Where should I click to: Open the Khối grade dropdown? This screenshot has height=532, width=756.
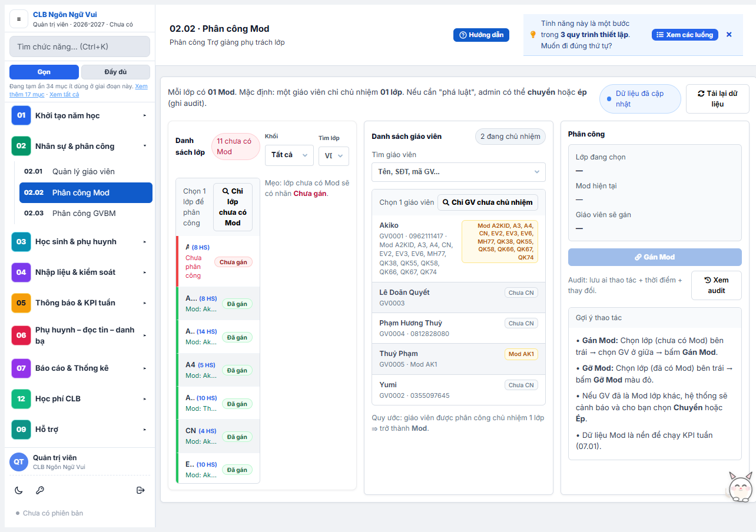click(x=289, y=155)
